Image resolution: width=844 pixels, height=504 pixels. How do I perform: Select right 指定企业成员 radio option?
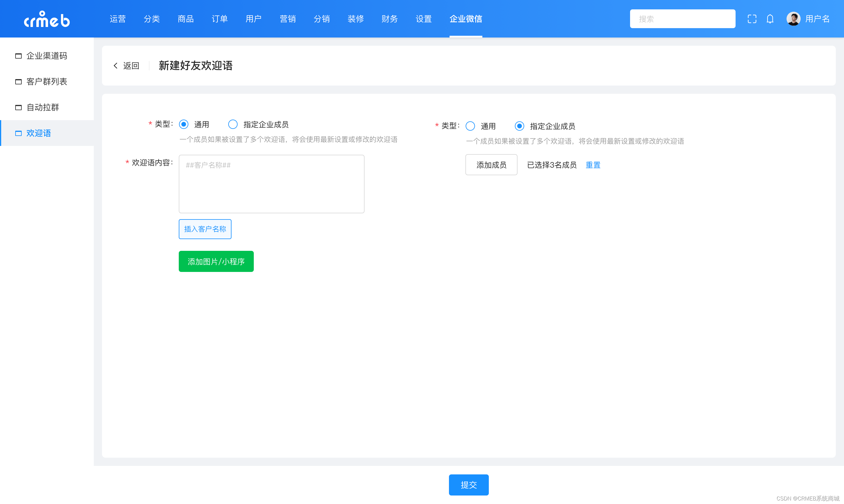[519, 126]
